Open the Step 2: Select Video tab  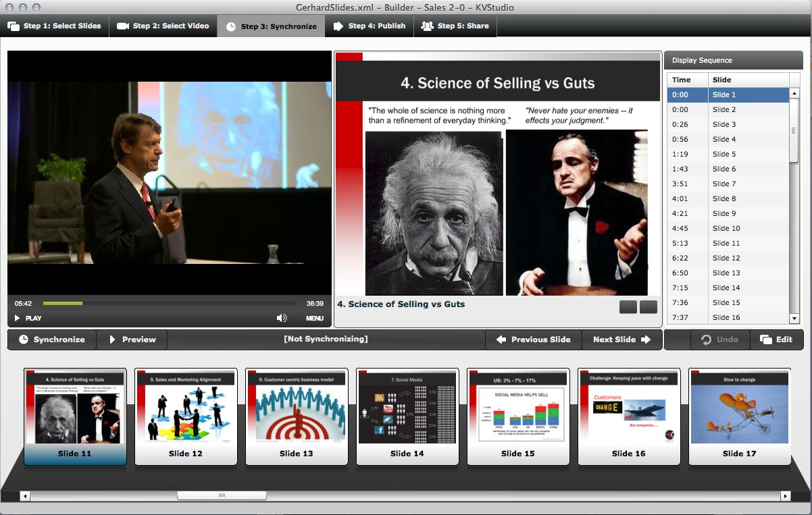pos(163,26)
